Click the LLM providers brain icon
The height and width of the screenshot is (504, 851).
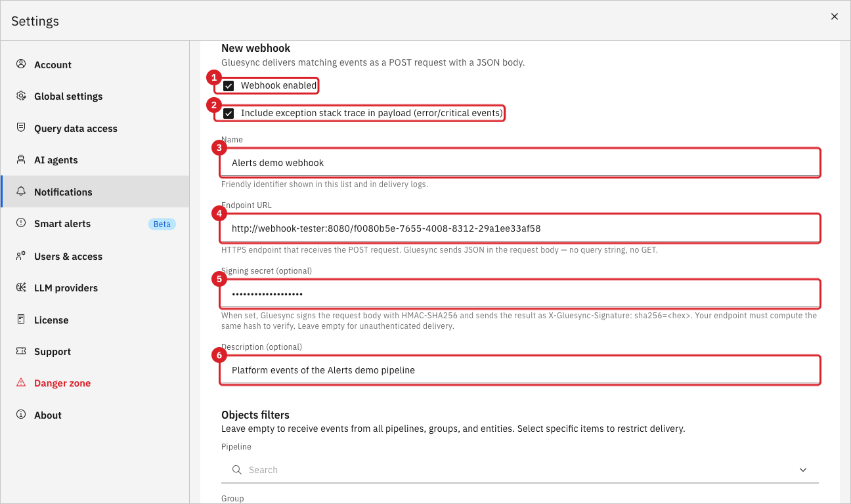[x=21, y=287]
